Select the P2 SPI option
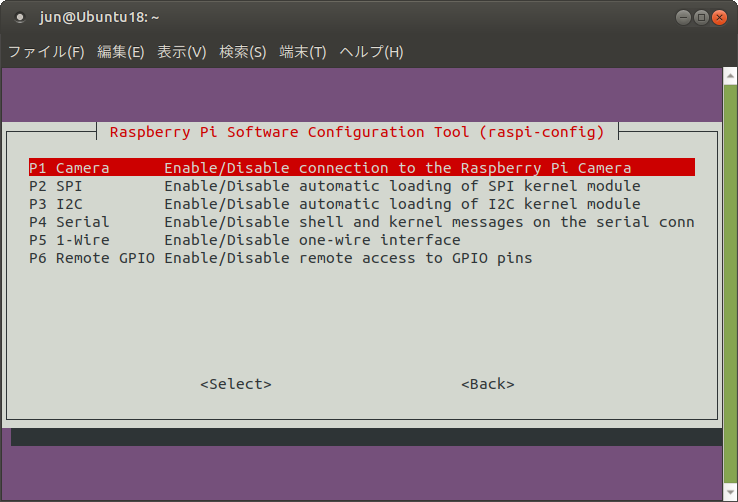 click(x=361, y=186)
